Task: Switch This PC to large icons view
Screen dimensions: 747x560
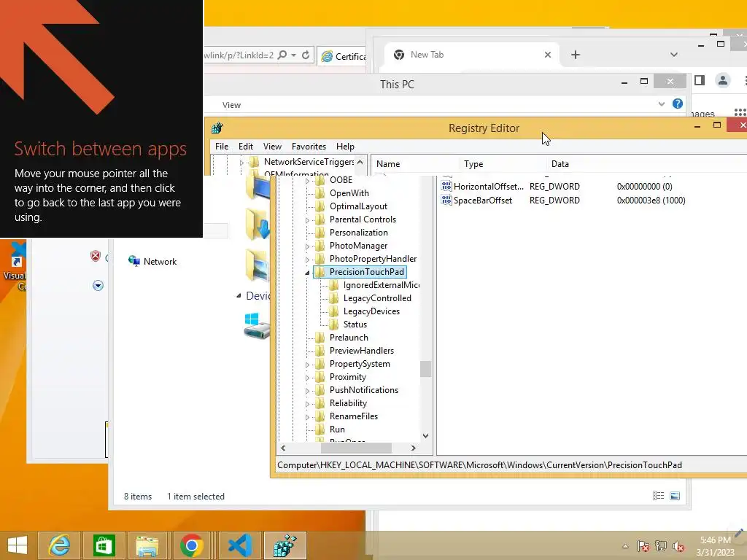Action: (x=675, y=496)
